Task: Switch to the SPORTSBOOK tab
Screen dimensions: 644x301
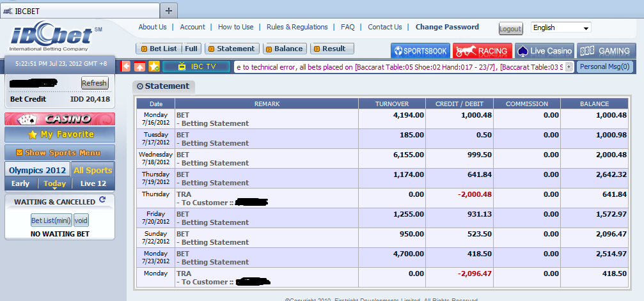Action: (x=421, y=51)
